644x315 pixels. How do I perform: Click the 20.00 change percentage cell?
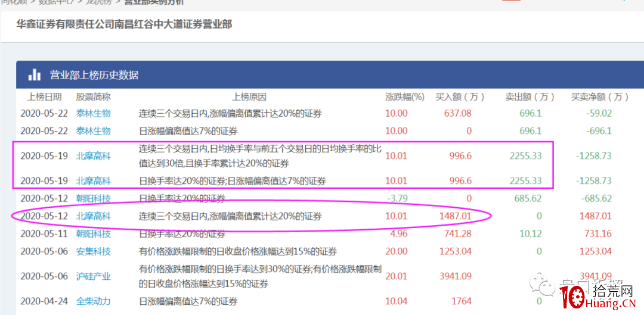click(x=397, y=251)
